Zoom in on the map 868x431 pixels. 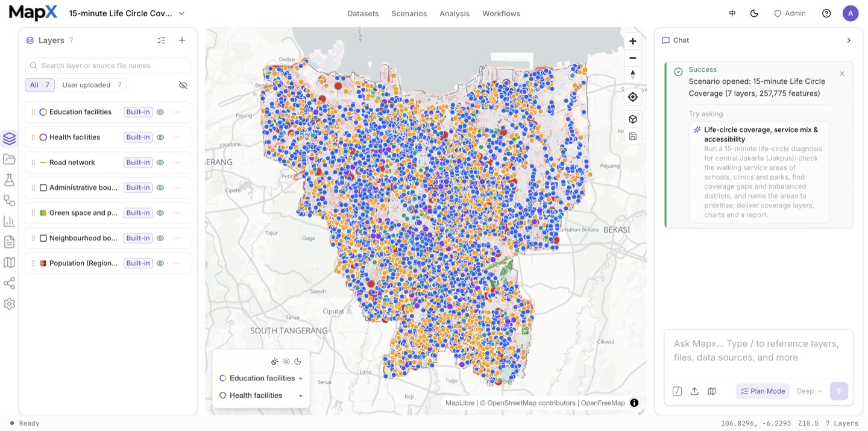[632, 41]
